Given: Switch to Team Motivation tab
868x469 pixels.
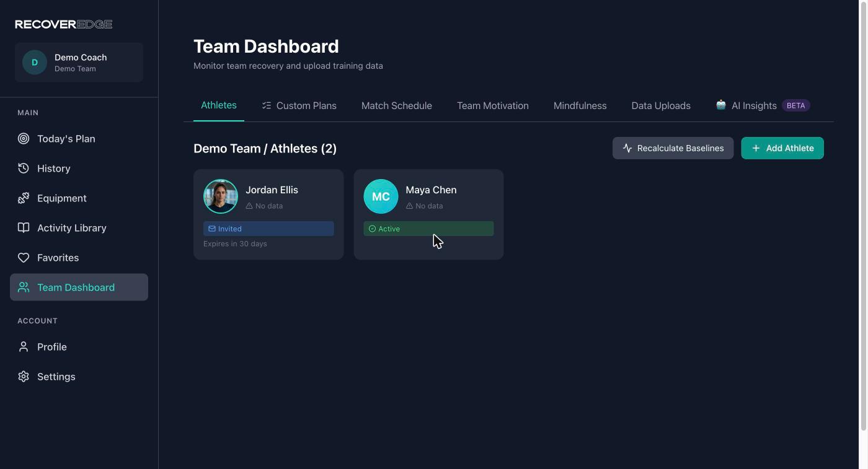Looking at the screenshot, I should (x=493, y=105).
